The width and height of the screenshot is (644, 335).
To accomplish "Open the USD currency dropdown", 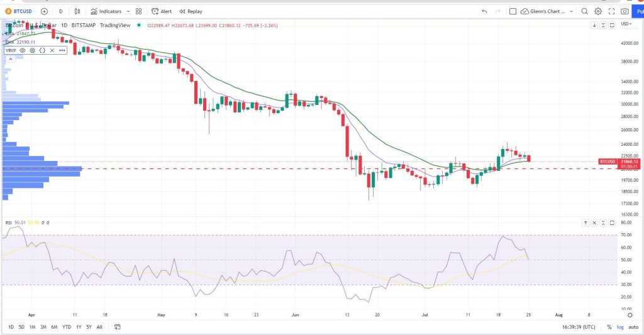I will click(626, 25).
